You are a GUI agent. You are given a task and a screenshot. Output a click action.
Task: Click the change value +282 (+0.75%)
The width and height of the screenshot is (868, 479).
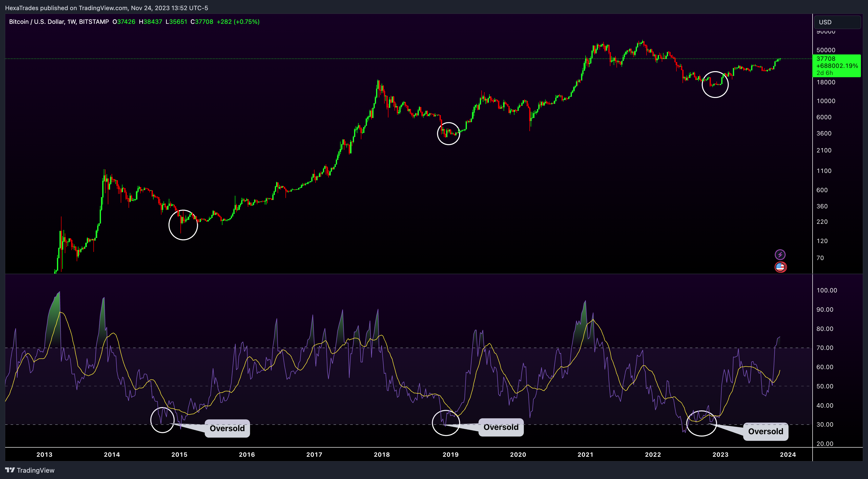click(238, 22)
